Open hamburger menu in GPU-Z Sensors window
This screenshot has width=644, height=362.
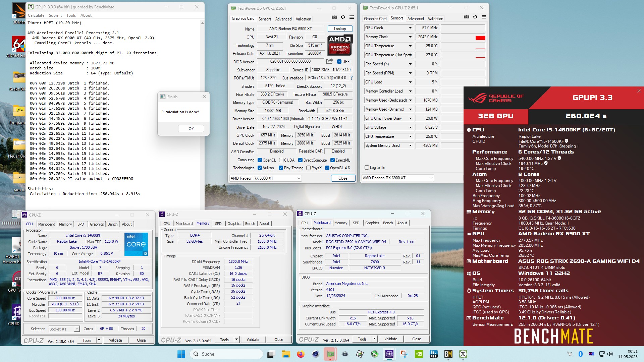(x=484, y=17)
